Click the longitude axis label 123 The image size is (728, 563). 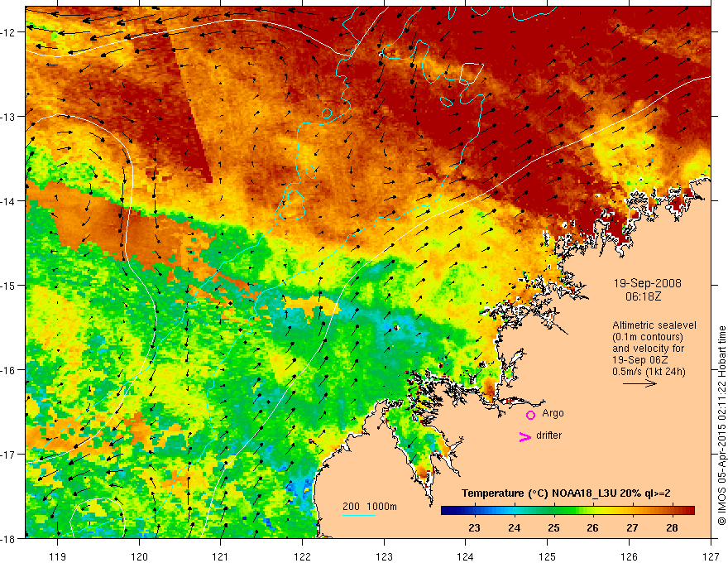pyautogui.click(x=384, y=556)
